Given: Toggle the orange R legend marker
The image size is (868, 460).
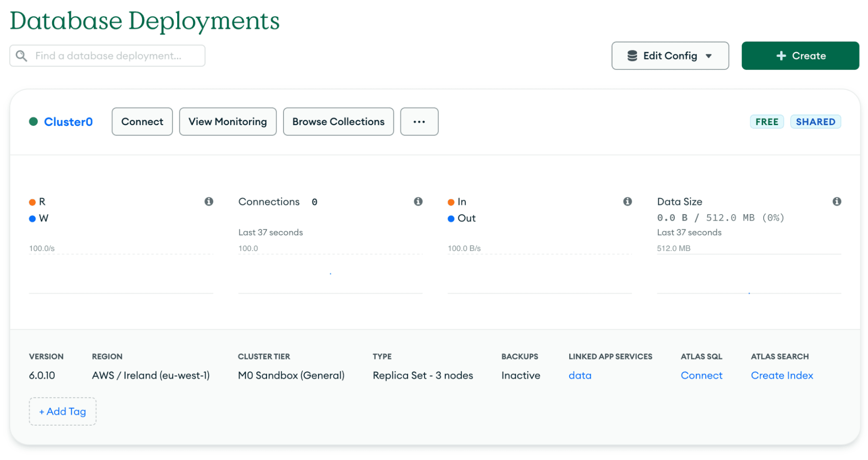Looking at the screenshot, I should 32,202.
